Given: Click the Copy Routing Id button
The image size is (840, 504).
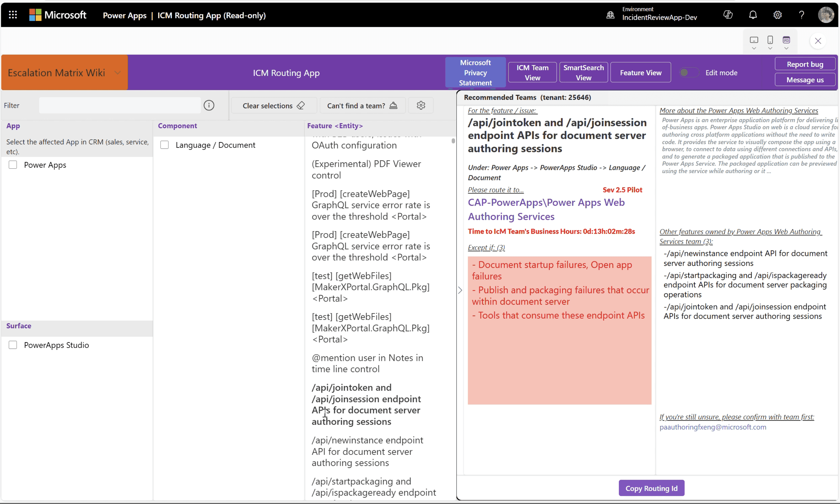Looking at the screenshot, I should pos(651,488).
